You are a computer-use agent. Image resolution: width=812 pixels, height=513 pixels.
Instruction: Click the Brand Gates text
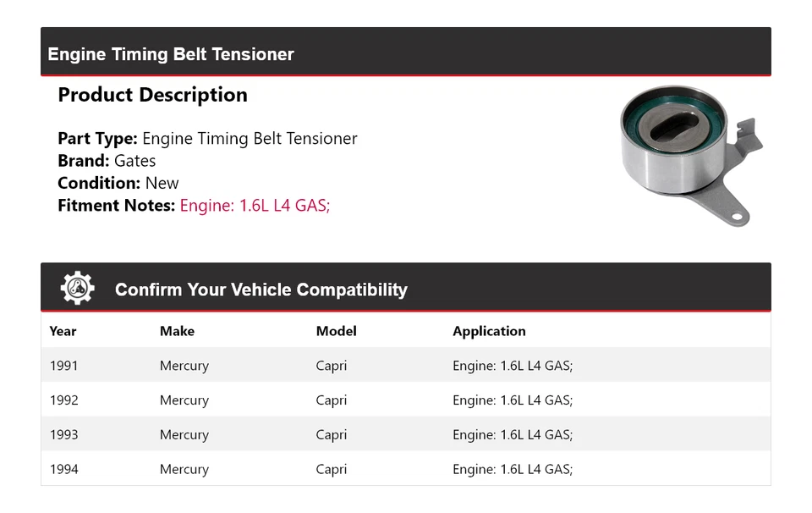click(107, 161)
